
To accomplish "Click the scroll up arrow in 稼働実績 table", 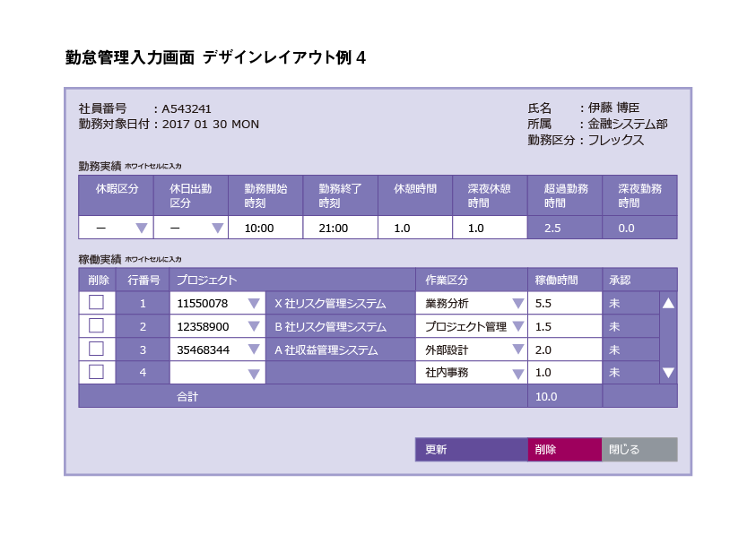I will (668, 303).
